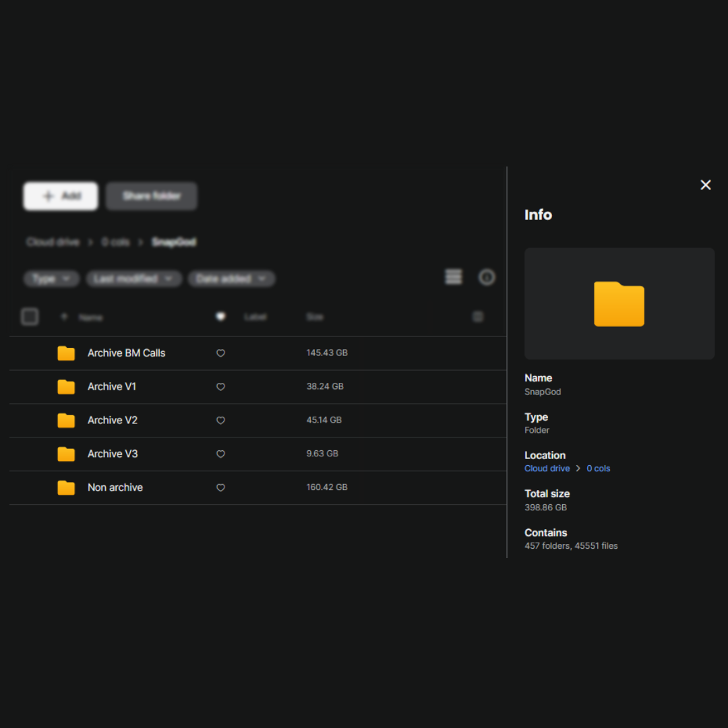
Task: Click column settings icon in table header
Action: [478, 317]
